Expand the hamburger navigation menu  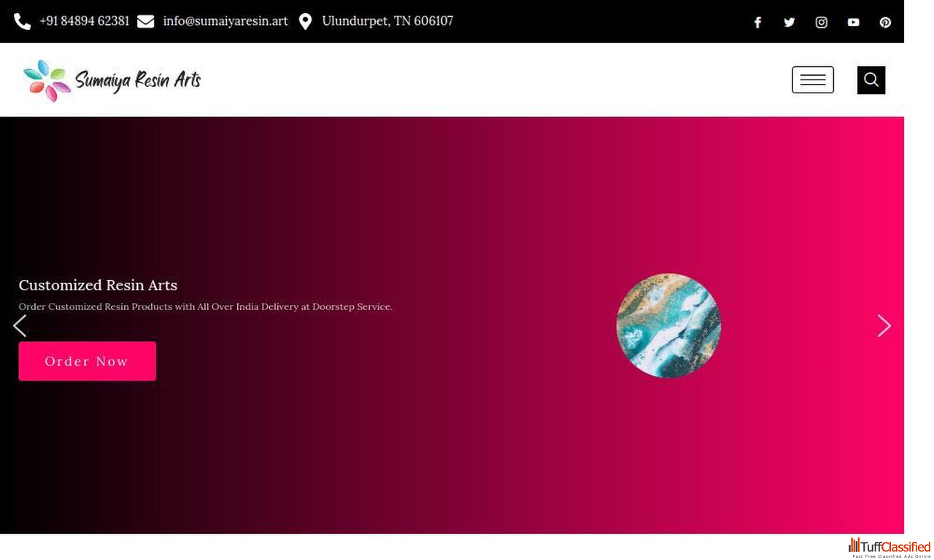(812, 80)
